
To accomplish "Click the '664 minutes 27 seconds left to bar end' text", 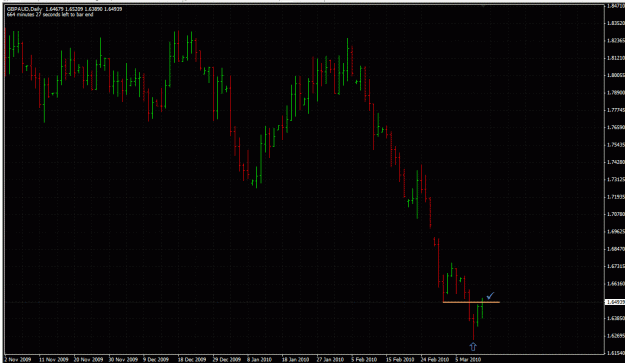I will [x=50, y=14].
